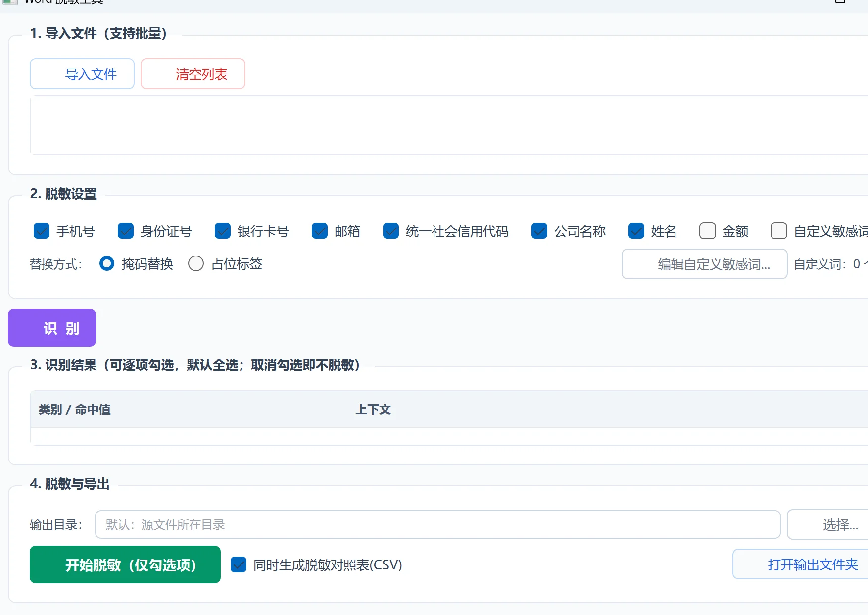The width and height of the screenshot is (868, 615).
Task: Toggle the 姓名 checkbox
Action: point(636,231)
